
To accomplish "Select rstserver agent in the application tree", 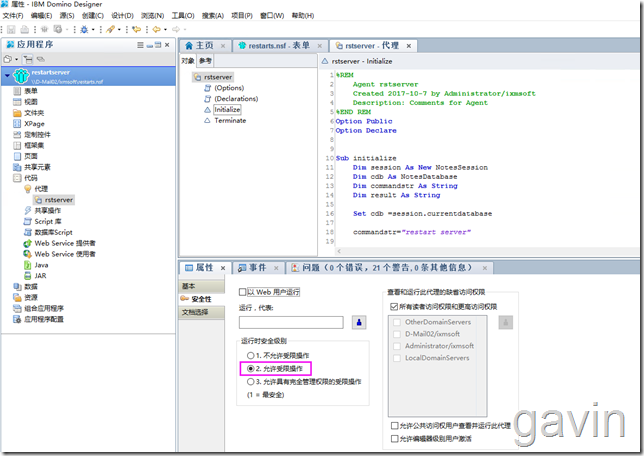I will coord(54,200).
